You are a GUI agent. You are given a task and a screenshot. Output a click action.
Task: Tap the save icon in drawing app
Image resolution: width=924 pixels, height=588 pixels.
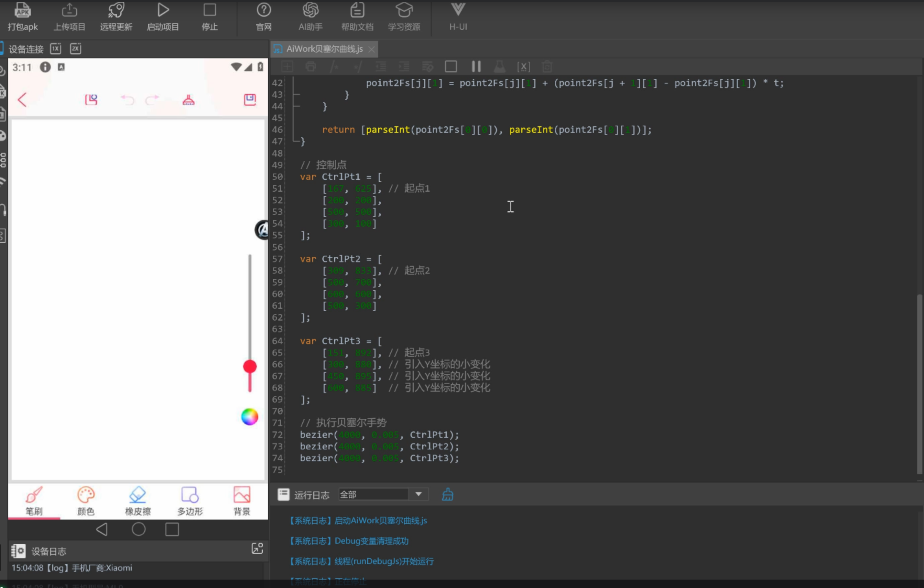click(250, 100)
